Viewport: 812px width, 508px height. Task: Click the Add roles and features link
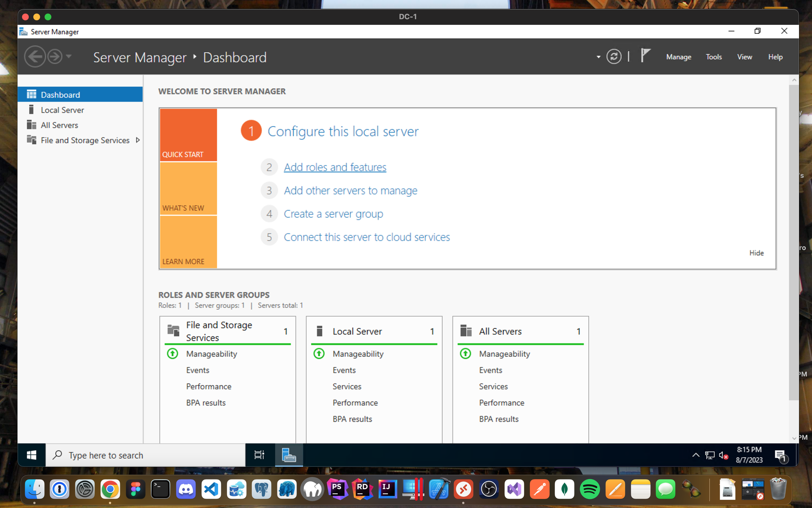[335, 167]
